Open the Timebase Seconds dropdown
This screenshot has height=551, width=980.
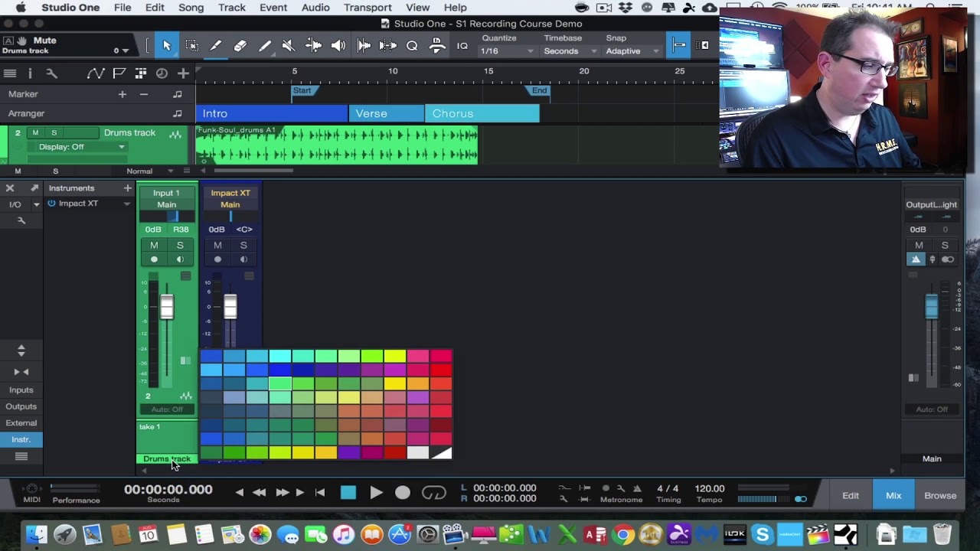coord(570,51)
